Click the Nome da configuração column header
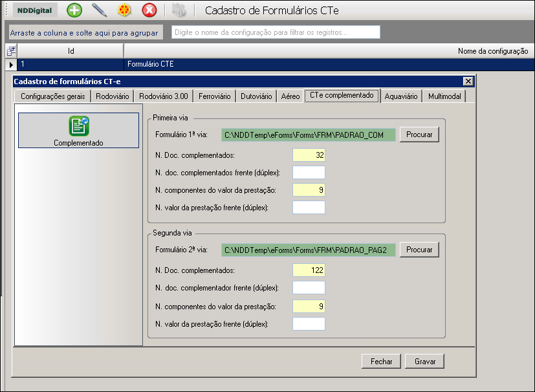 (492, 51)
